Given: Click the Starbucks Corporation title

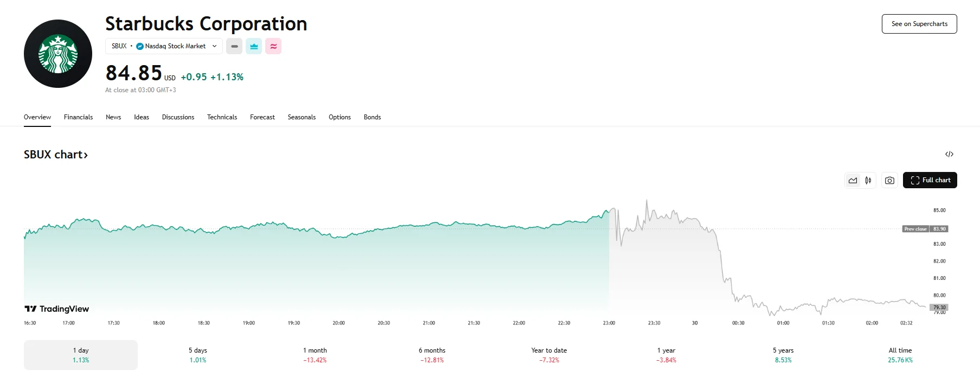Looking at the screenshot, I should click(x=206, y=24).
